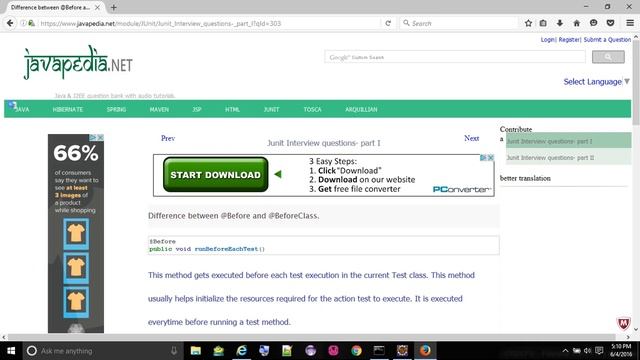Image resolution: width=640 pixels, height=360 pixels.
Task: Bookmark this page with the star icon
Action: coord(528,23)
